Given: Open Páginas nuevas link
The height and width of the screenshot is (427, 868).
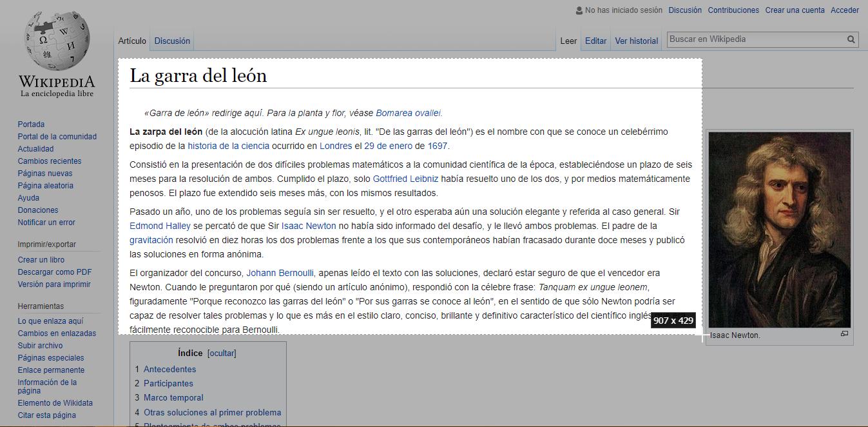Looking at the screenshot, I should (x=45, y=174).
